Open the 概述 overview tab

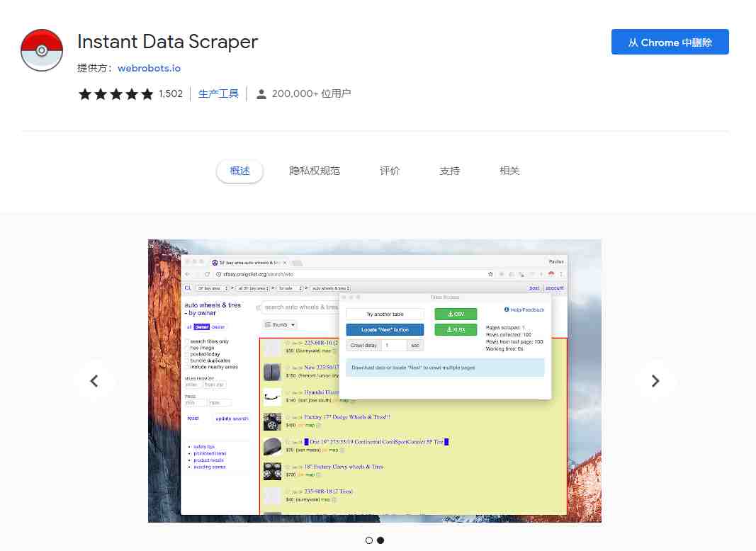click(239, 171)
